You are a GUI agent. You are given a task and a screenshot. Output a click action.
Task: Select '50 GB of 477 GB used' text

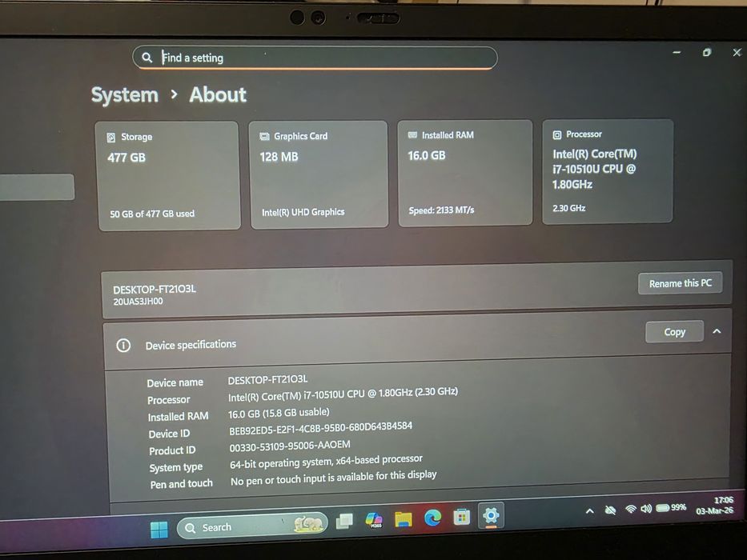(152, 214)
